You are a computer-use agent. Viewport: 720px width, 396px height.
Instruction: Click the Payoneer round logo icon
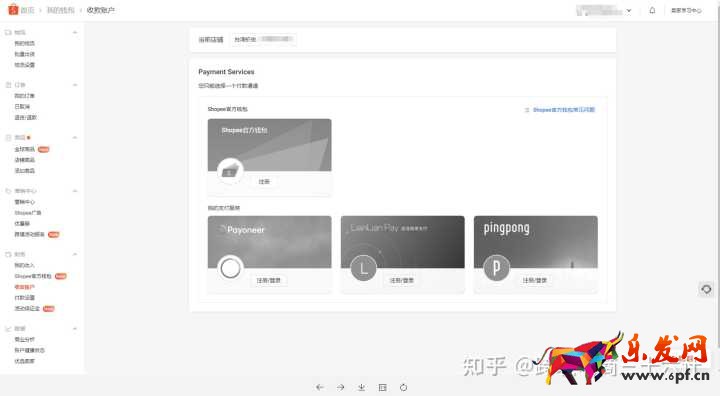point(231,268)
